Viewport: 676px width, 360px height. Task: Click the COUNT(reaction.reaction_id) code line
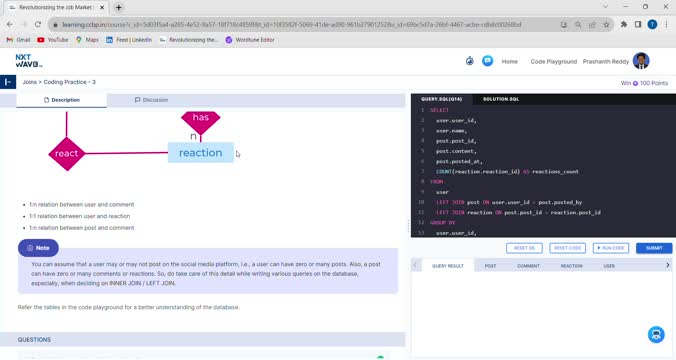click(507, 172)
